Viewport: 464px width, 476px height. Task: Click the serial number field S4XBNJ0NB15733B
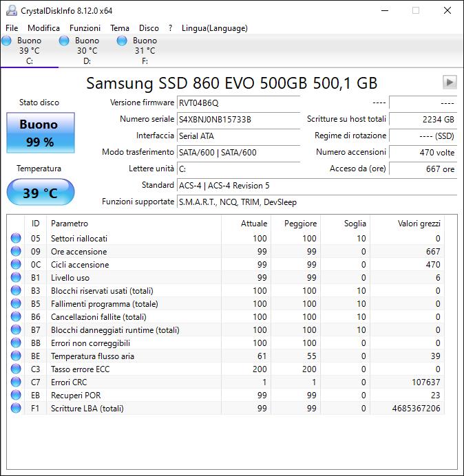click(x=238, y=119)
